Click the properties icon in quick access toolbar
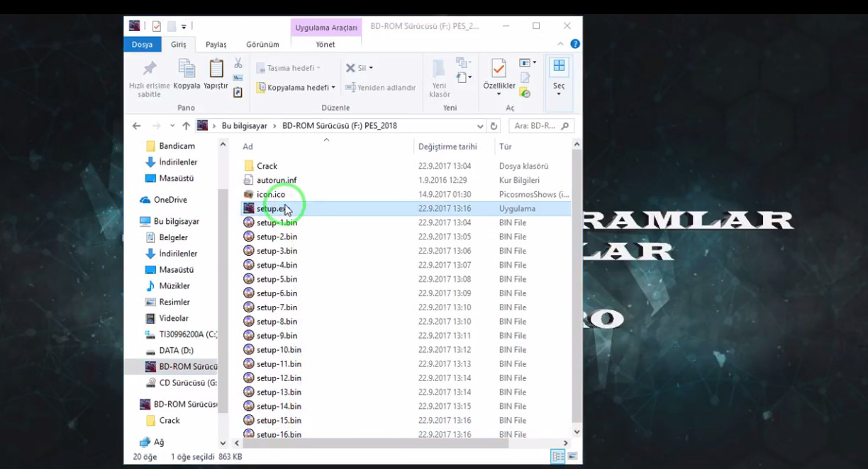 156,26
